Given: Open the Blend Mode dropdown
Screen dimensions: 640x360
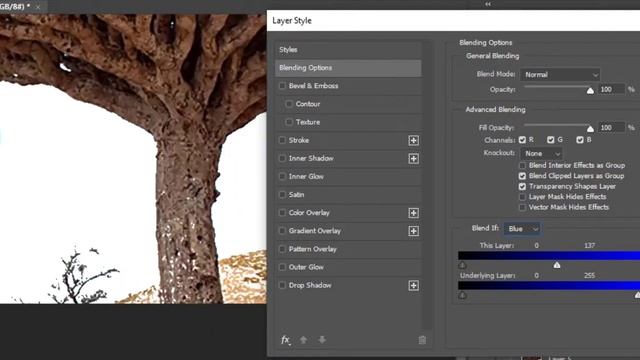Looking at the screenshot, I should click(560, 75).
